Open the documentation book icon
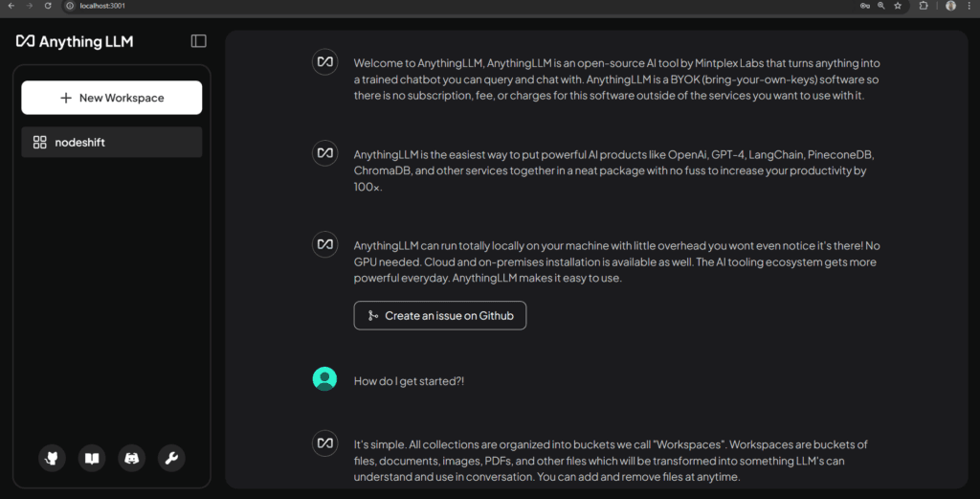980x499 pixels. coord(92,459)
